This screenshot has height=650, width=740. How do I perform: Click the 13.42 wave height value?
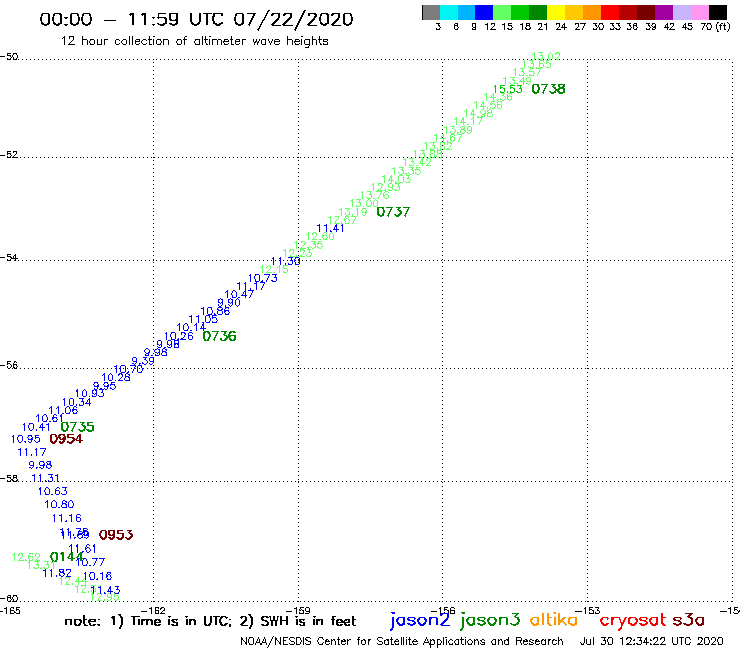point(417,162)
